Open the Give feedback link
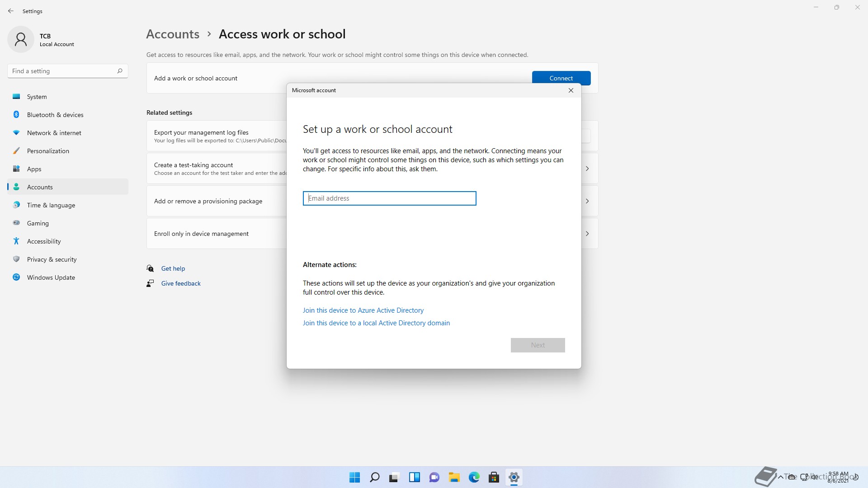The width and height of the screenshot is (868, 488). (181, 283)
